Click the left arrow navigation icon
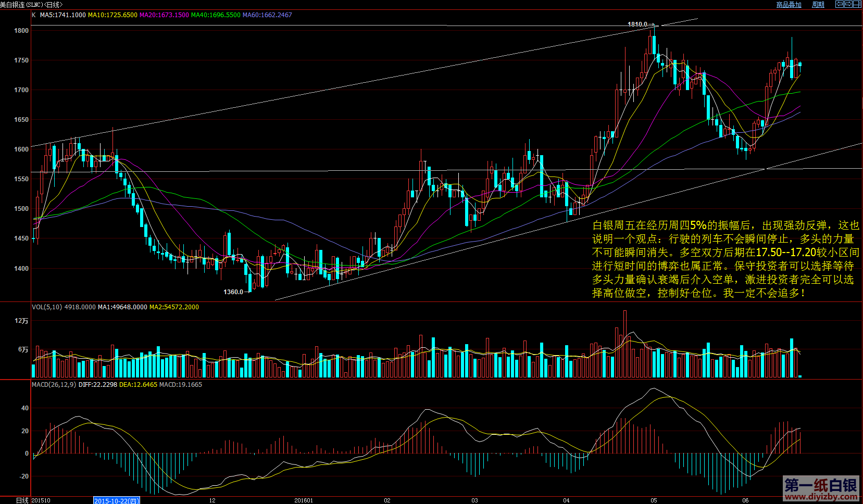The height and width of the screenshot is (504, 863). pyautogui.click(x=840, y=4)
